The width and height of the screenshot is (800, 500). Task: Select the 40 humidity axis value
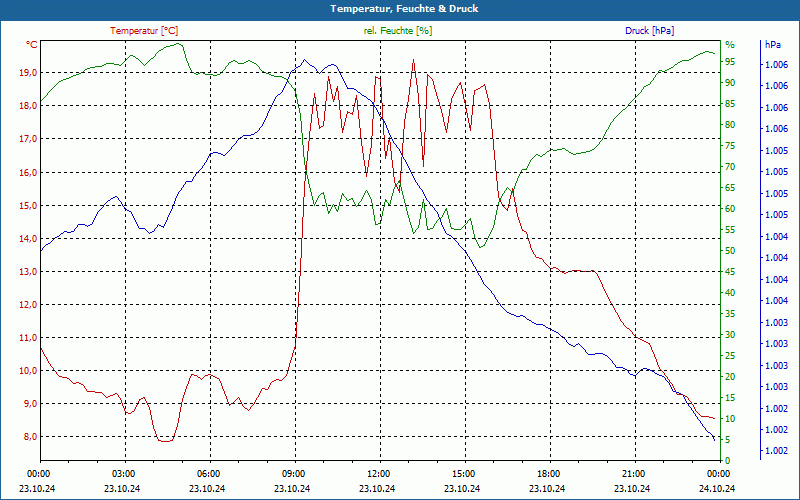(x=730, y=293)
